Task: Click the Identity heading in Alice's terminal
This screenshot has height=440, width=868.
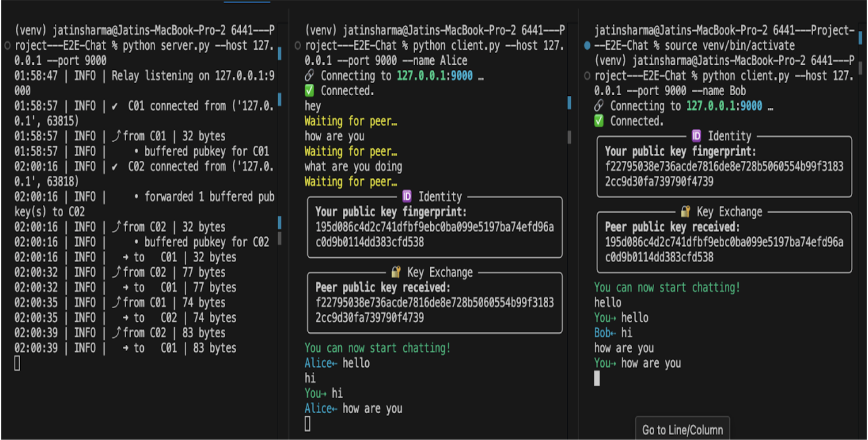Action: pos(440,197)
